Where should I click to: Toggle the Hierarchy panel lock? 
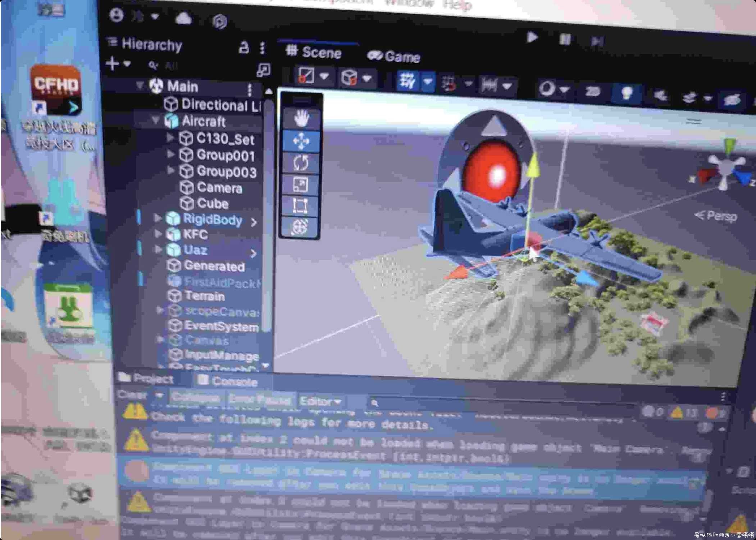click(244, 47)
